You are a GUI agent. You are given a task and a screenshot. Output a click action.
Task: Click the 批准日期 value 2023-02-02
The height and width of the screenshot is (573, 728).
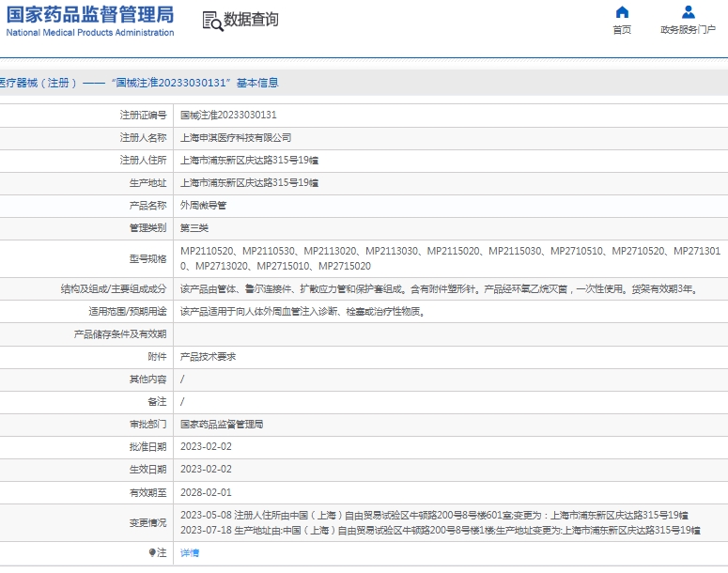point(206,447)
